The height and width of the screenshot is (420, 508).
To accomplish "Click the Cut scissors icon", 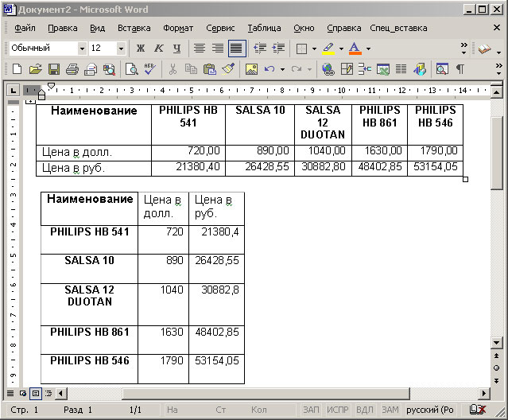I will click(x=173, y=69).
